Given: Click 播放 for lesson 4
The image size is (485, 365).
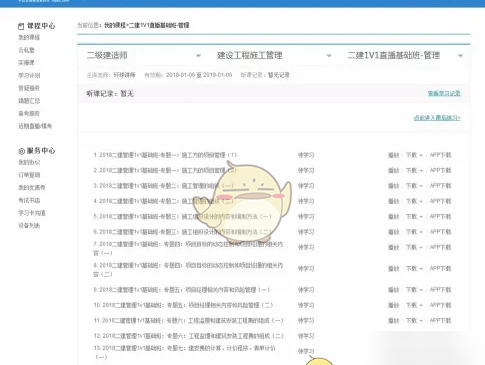Looking at the screenshot, I should 394,201.
